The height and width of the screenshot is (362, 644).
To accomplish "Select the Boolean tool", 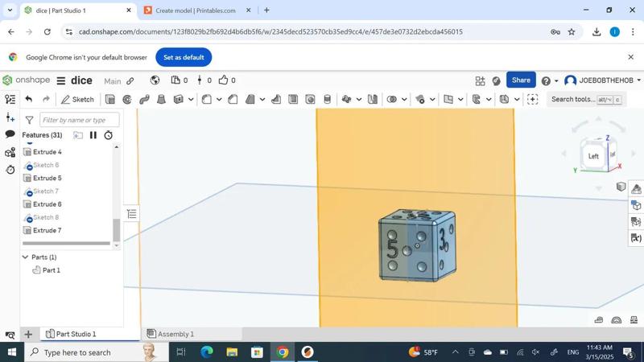I will point(392,99).
